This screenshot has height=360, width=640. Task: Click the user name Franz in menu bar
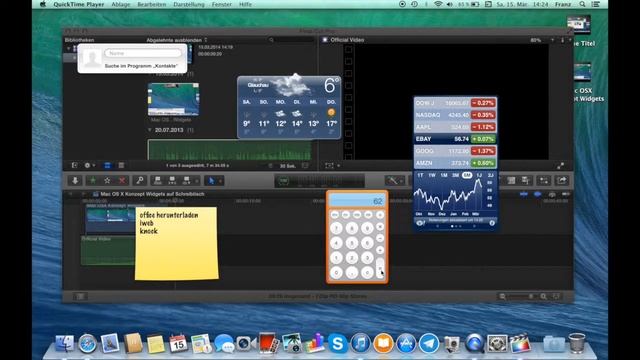point(563,4)
